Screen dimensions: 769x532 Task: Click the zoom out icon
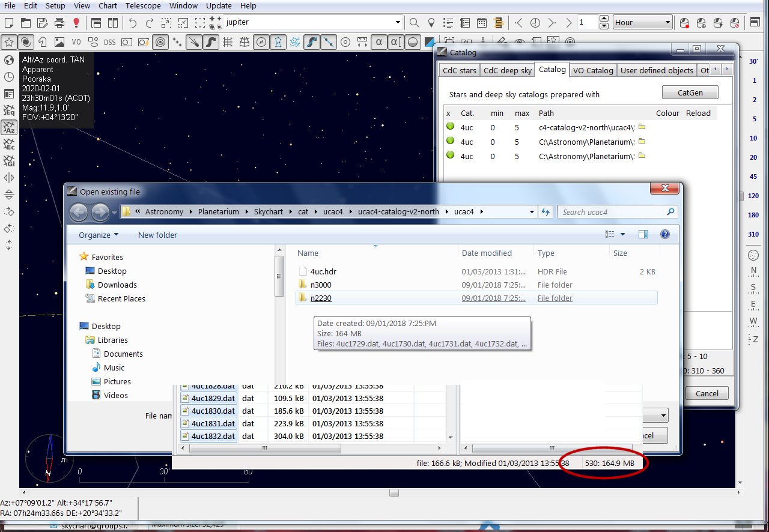[x=183, y=23]
